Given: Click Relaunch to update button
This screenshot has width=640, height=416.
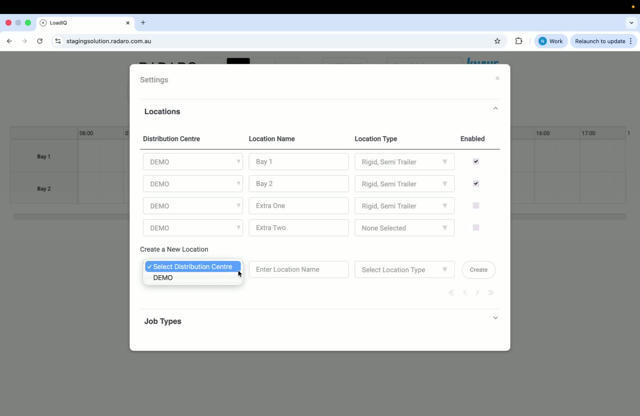Looking at the screenshot, I should point(604,41).
